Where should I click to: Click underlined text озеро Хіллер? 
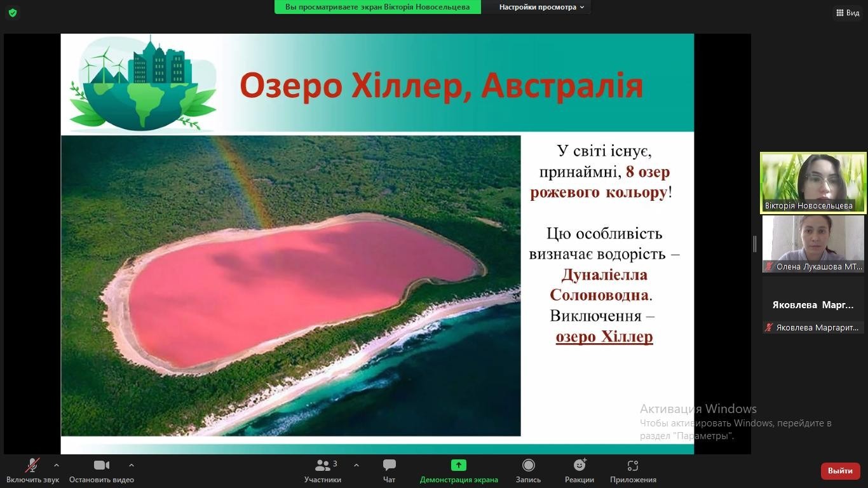point(604,337)
